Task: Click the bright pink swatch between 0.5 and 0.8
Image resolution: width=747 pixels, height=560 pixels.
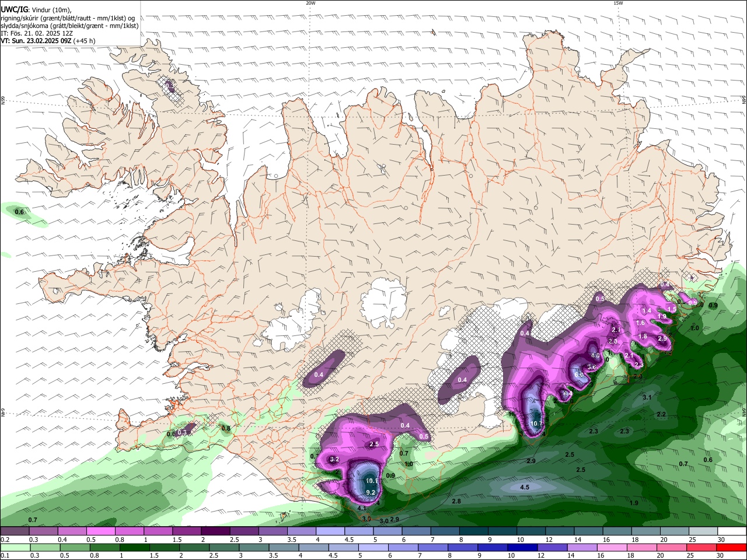Action: pyautogui.click(x=101, y=531)
